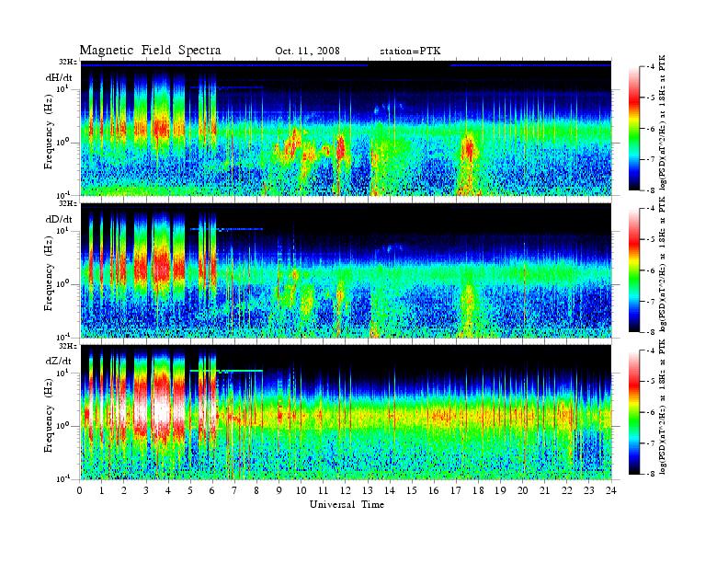Click hour tick label "17" on Universal Time axis

click(456, 490)
